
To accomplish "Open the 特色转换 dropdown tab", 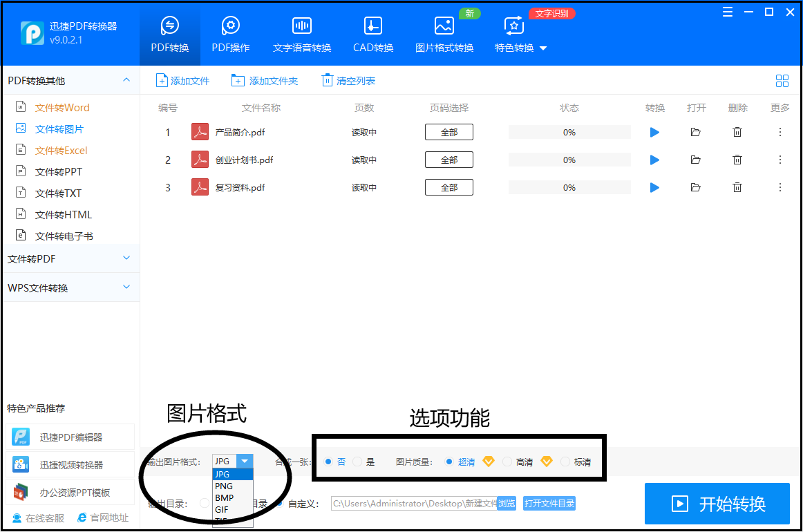I will pos(520,35).
